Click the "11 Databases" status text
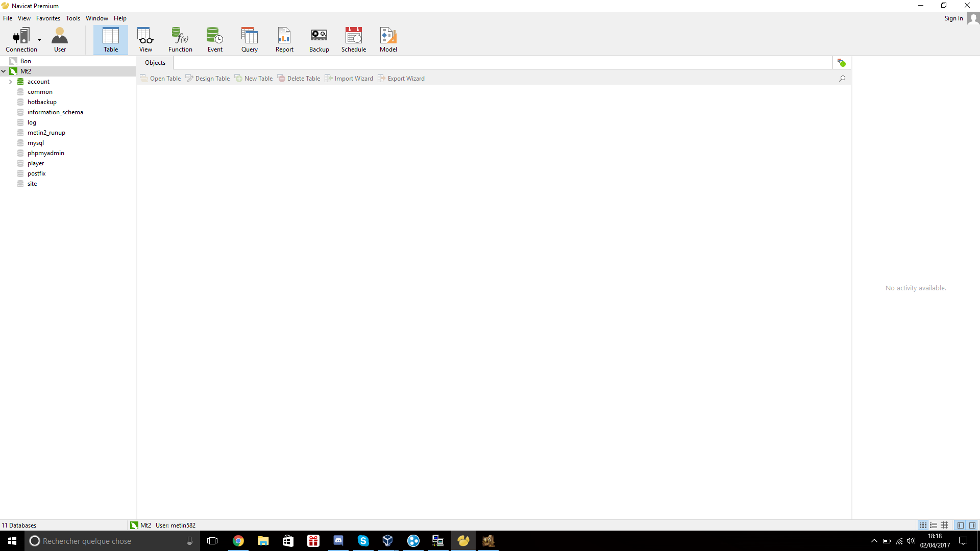The image size is (980, 551). (x=19, y=525)
